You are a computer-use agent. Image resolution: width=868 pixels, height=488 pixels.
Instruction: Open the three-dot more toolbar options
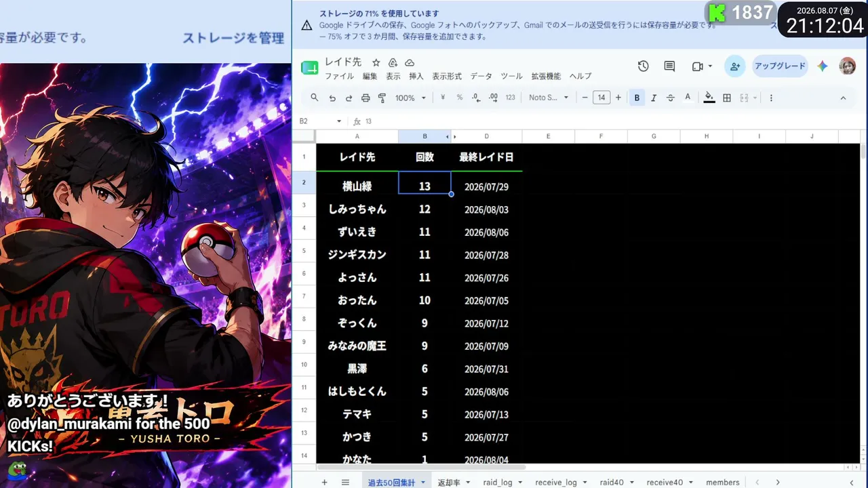[x=771, y=98]
